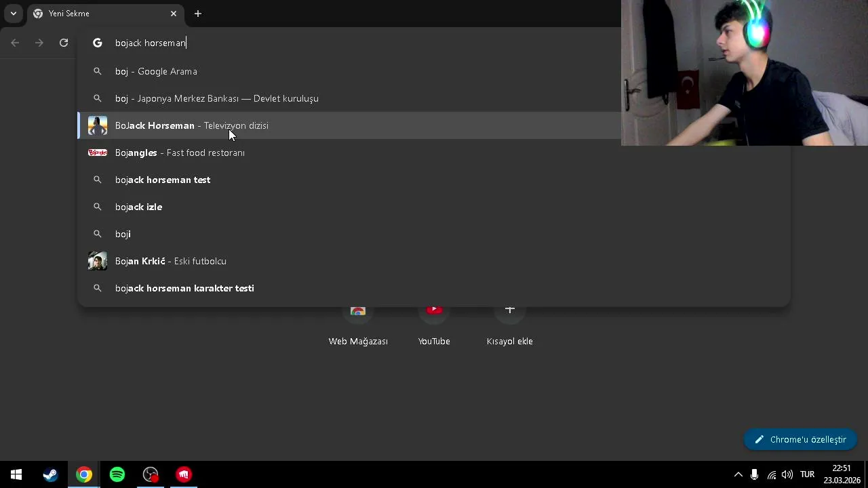868x488 pixels.
Task: Open the red app taskbar icon
Action: point(184,474)
